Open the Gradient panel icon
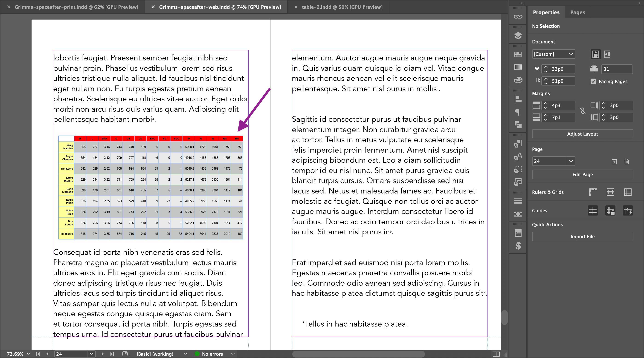 click(x=518, y=67)
